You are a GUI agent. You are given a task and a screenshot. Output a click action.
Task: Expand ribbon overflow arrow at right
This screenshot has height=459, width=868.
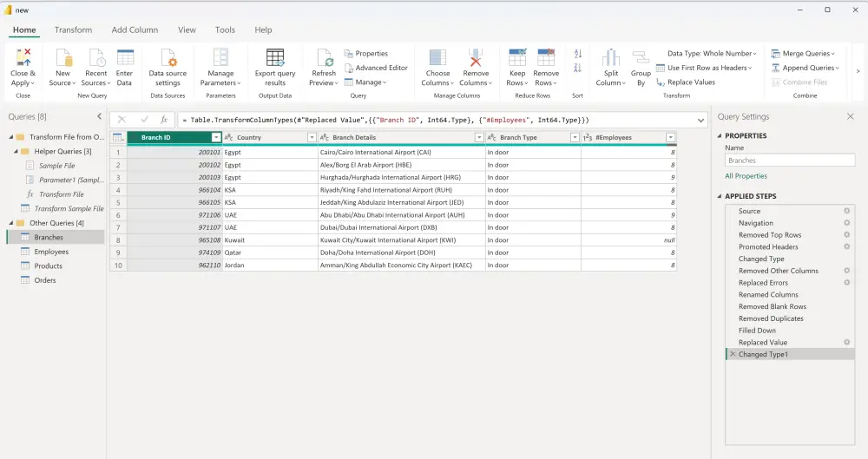[x=858, y=71]
